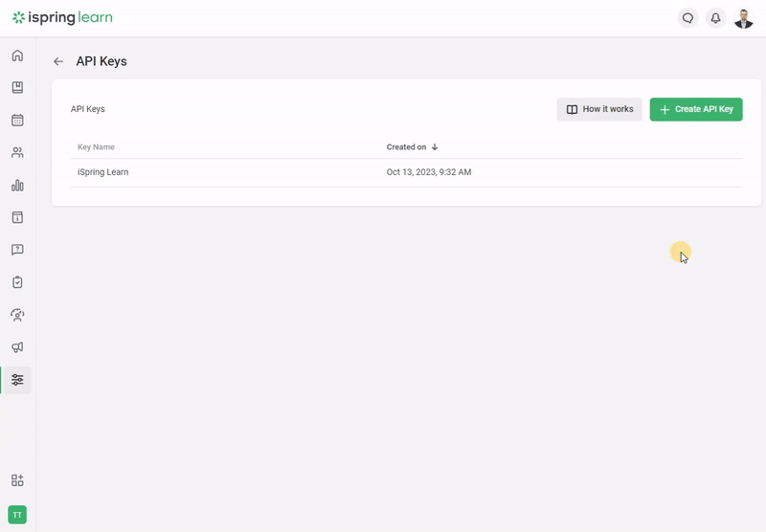766x532 pixels.
Task: Open the user profile avatar menu
Action: [x=744, y=18]
